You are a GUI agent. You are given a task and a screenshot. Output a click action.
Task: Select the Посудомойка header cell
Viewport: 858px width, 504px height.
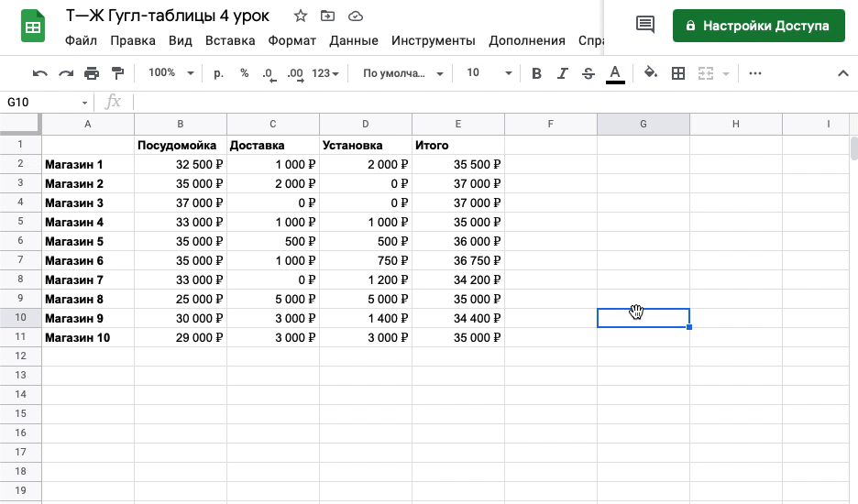point(181,145)
